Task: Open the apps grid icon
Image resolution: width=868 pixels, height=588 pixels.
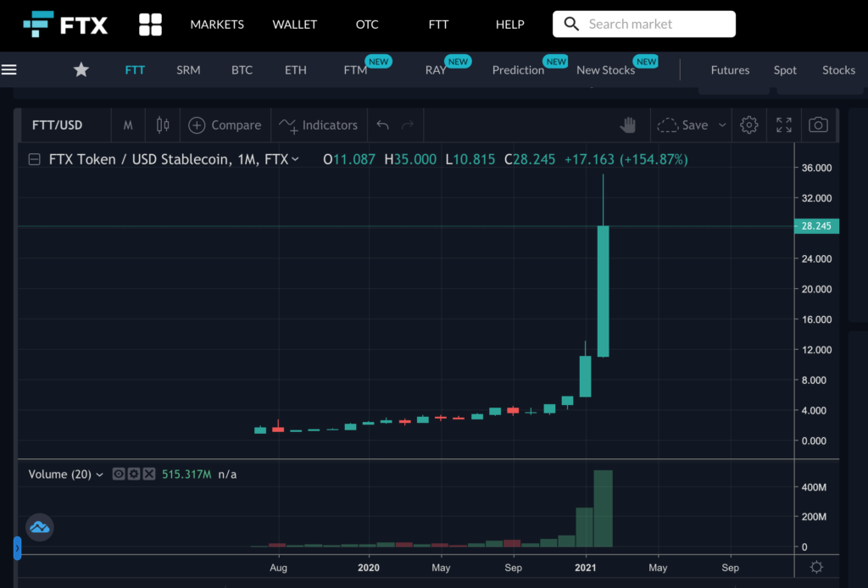Action: pyautogui.click(x=150, y=25)
